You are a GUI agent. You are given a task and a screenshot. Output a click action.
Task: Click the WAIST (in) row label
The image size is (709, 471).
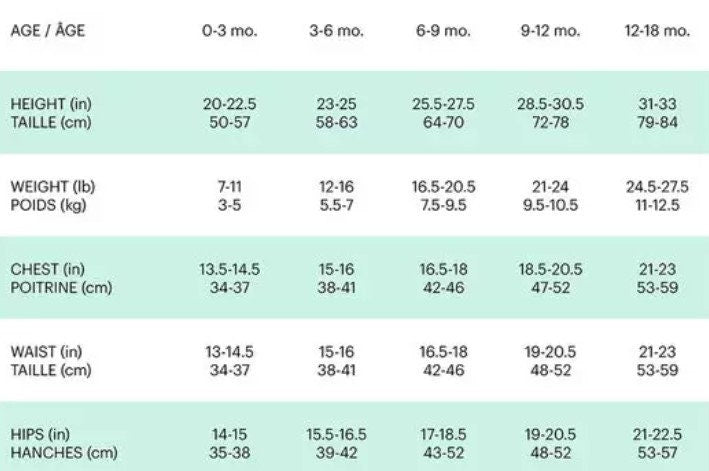(x=46, y=351)
